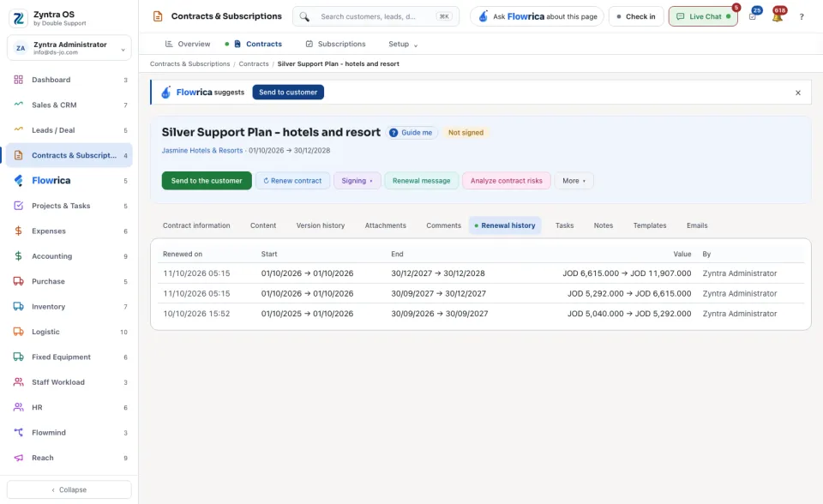Open the Jasmine Hotels & Resorts link

(x=202, y=150)
